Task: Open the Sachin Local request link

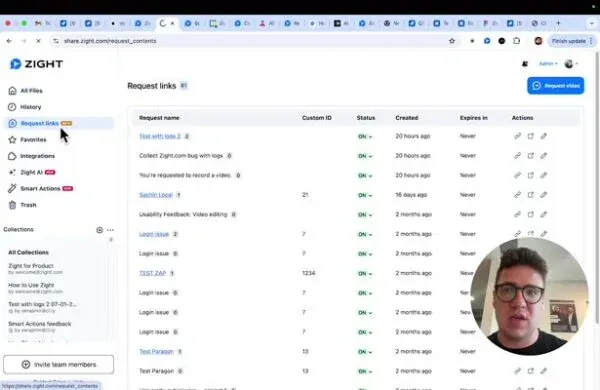Action: [156, 195]
